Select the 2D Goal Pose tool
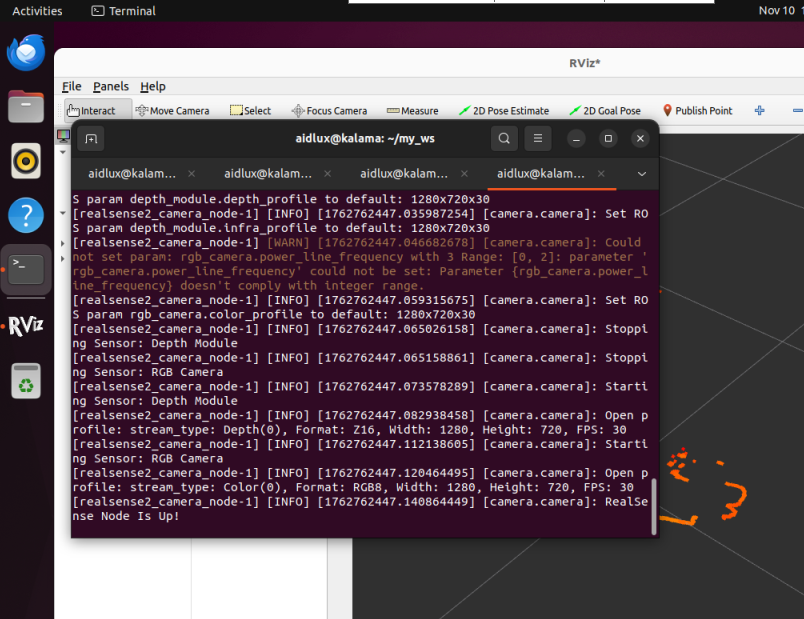The image size is (804, 619). [605, 111]
